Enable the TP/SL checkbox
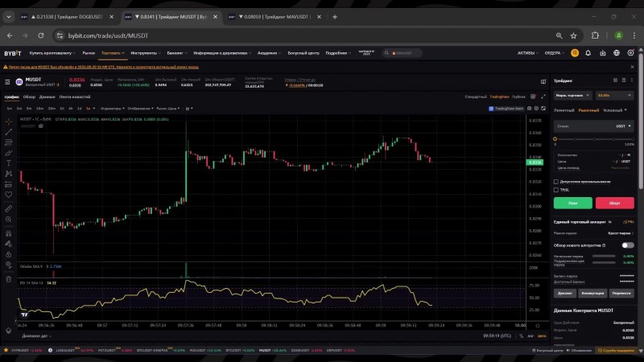 556,190
